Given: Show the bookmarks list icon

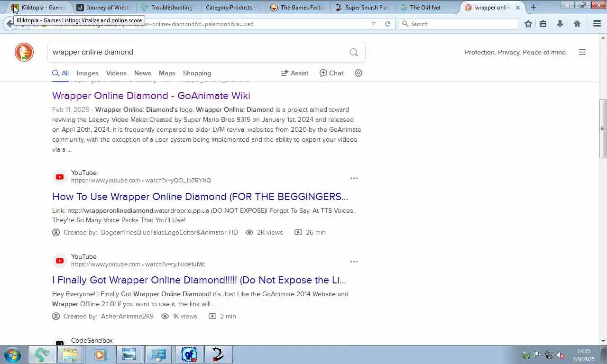Looking at the screenshot, I should 543,24.
